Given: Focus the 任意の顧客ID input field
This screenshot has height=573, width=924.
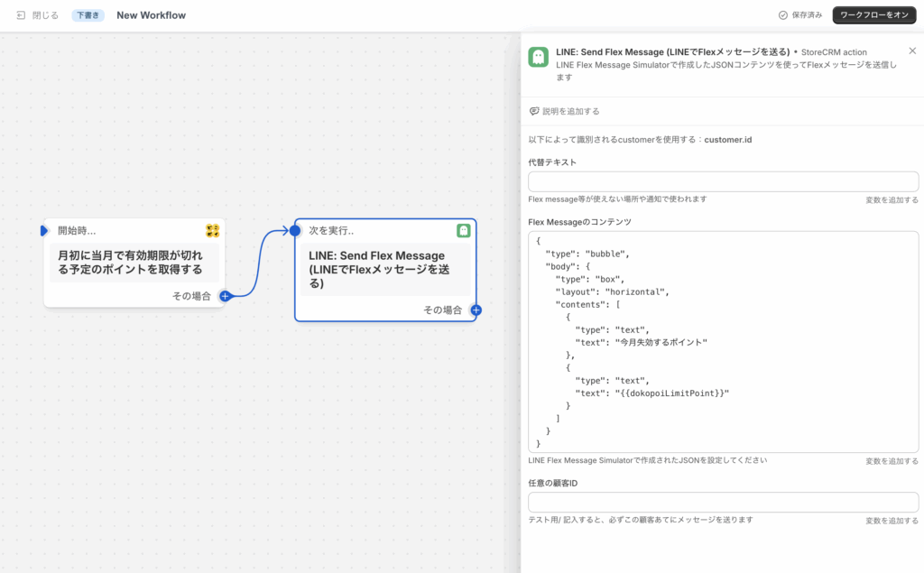Looking at the screenshot, I should pos(723,502).
